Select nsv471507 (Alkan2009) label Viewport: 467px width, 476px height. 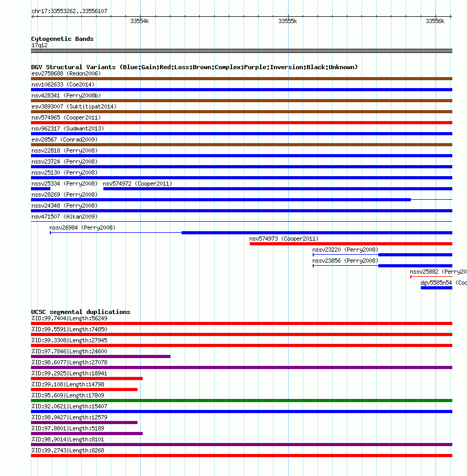point(65,217)
